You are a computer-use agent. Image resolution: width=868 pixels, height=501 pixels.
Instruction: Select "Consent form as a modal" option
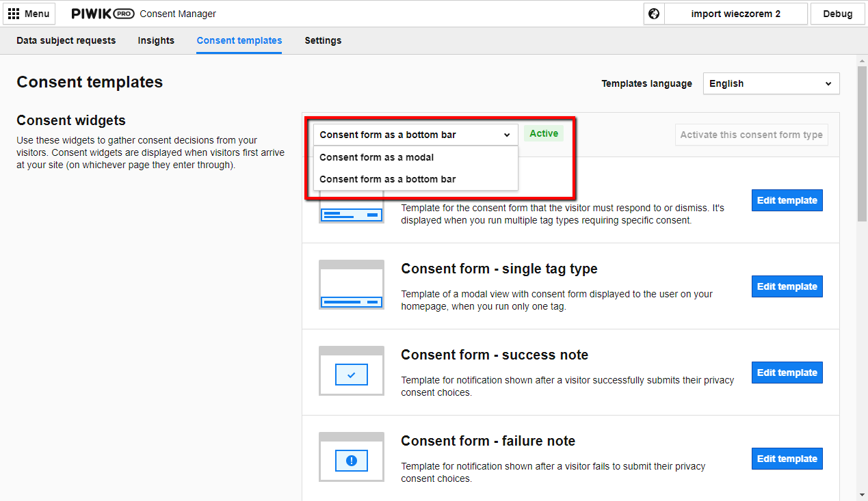click(x=377, y=157)
